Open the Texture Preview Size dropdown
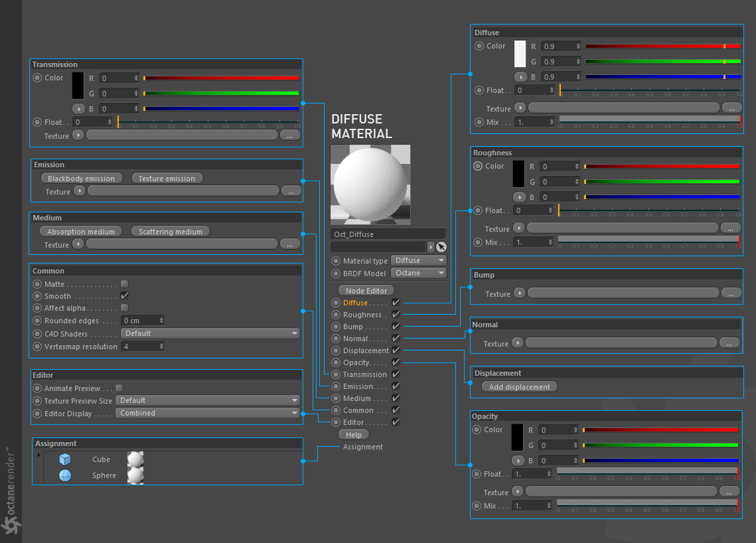The image size is (756, 543). [x=207, y=400]
